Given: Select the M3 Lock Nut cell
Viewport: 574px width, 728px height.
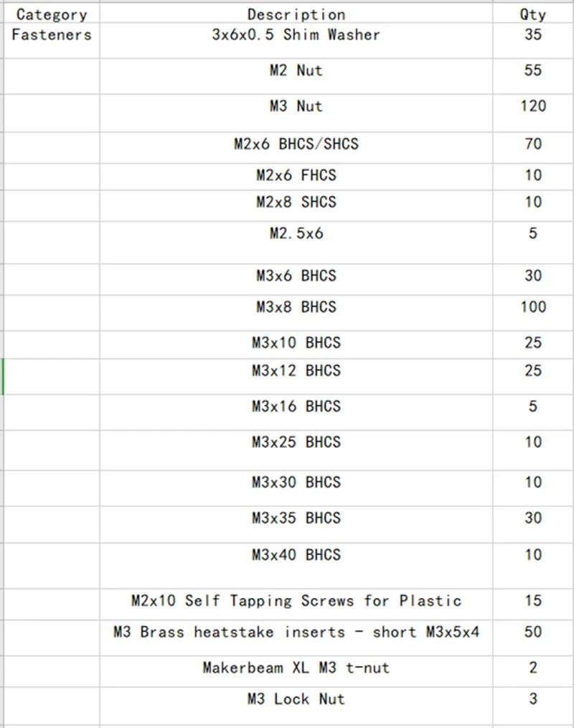Looking at the screenshot, I should point(296,706).
